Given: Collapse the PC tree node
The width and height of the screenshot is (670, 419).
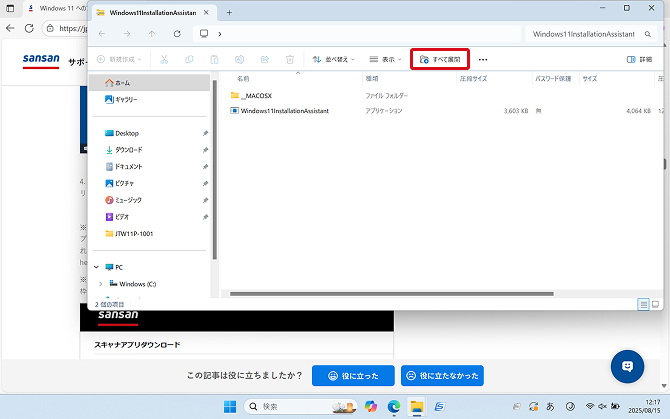Looking at the screenshot, I should point(97,267).
